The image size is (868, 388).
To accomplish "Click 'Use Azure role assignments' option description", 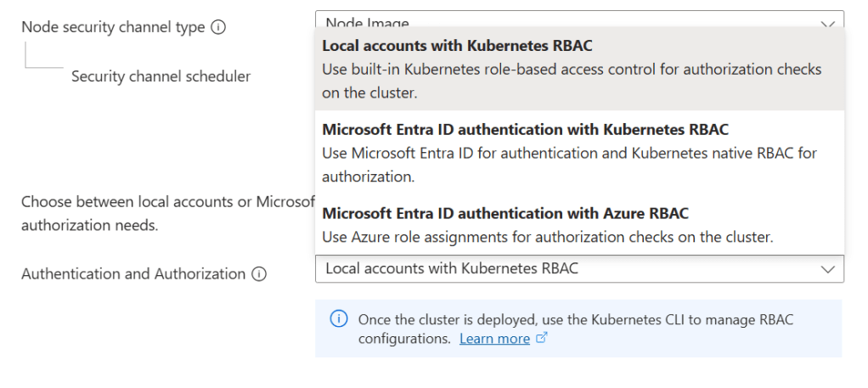I will tap(547, 237).
